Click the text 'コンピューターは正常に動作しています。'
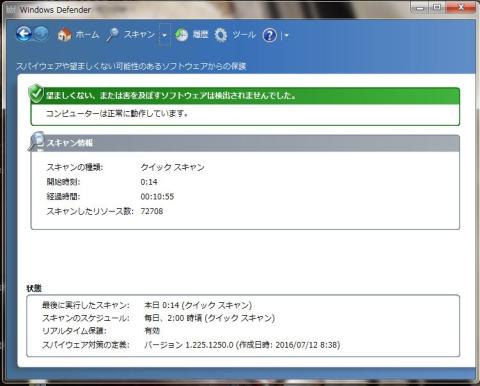The image size is (480, 386). [x=117, y=114]
